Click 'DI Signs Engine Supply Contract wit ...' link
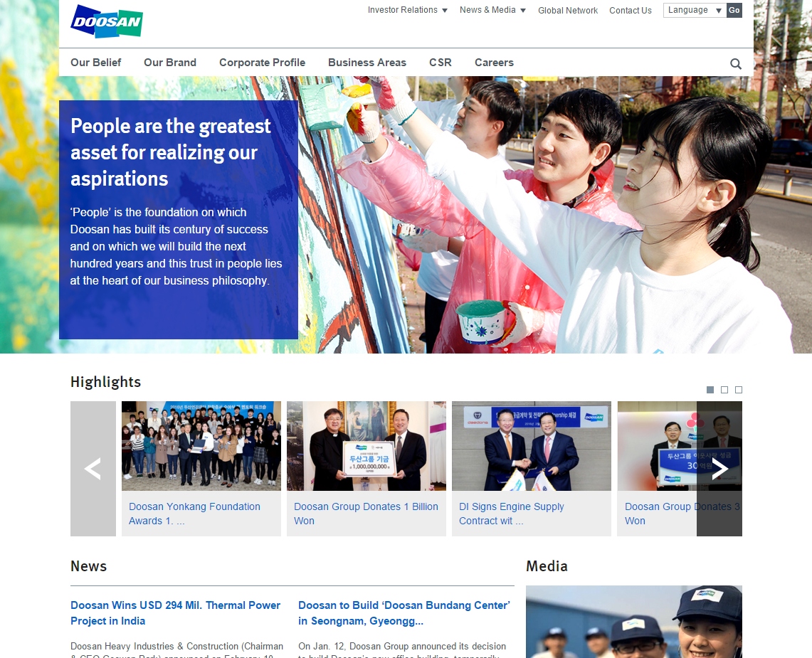This screenshot has width=812, height=658. 512,514
